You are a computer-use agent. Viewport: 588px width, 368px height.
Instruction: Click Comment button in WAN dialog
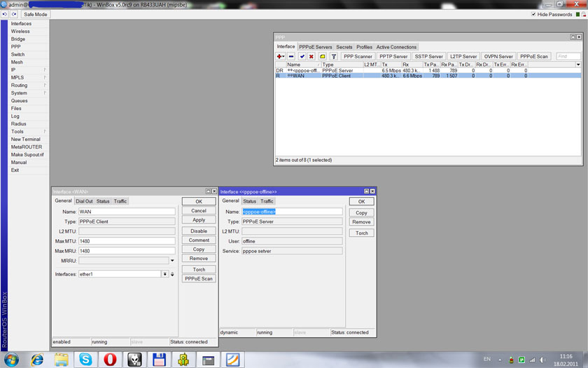[199, 240]
